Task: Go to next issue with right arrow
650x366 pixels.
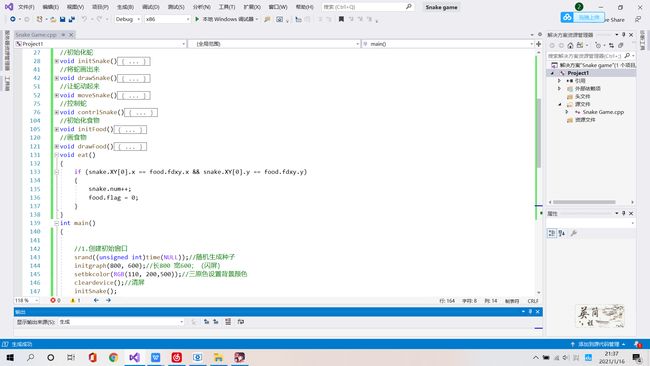Action: tap(108, 300)
